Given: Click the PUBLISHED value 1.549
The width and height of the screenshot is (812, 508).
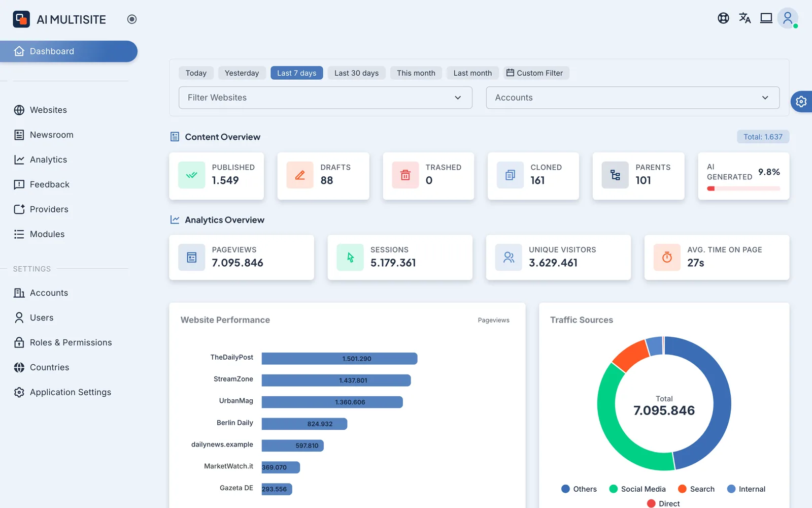Looking at the screenshot, I should (x=225, y=180).
